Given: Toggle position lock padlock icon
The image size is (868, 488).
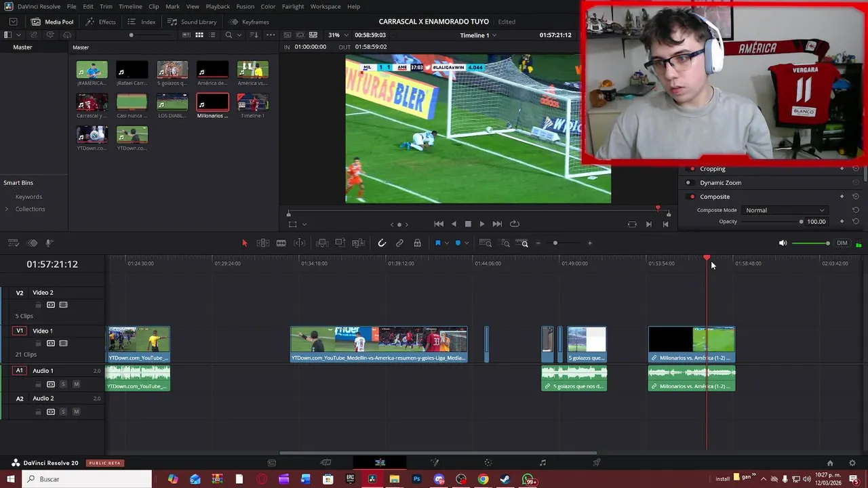Looking at the screenshot, I should tap(417, 243).
